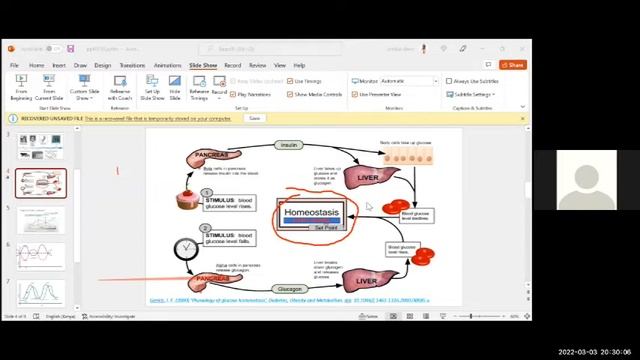Open the Comments pane icon
Screen dimensions: 640x360
point(488,65)
